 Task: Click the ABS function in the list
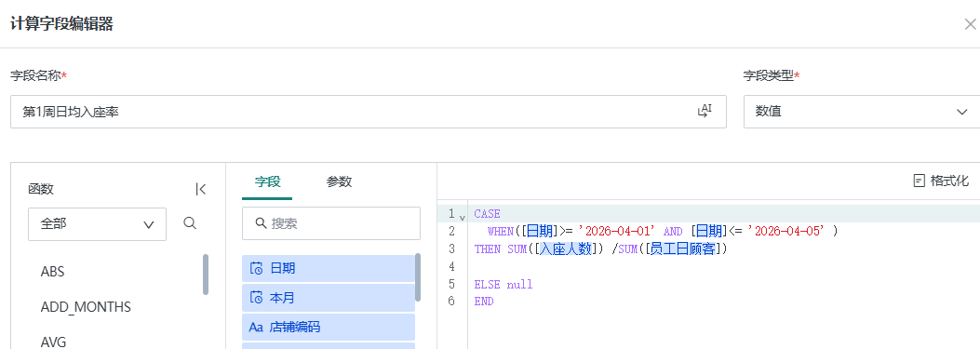tap(52, 272)
